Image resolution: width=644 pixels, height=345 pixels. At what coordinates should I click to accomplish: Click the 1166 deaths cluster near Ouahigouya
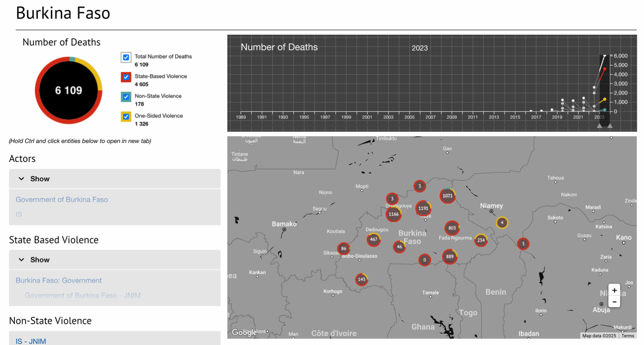click(x=393, y=214)
